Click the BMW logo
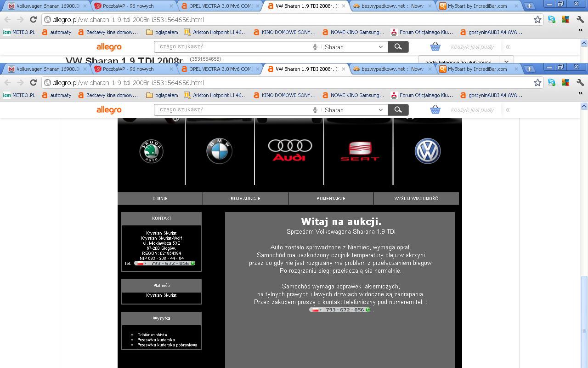 219,151
